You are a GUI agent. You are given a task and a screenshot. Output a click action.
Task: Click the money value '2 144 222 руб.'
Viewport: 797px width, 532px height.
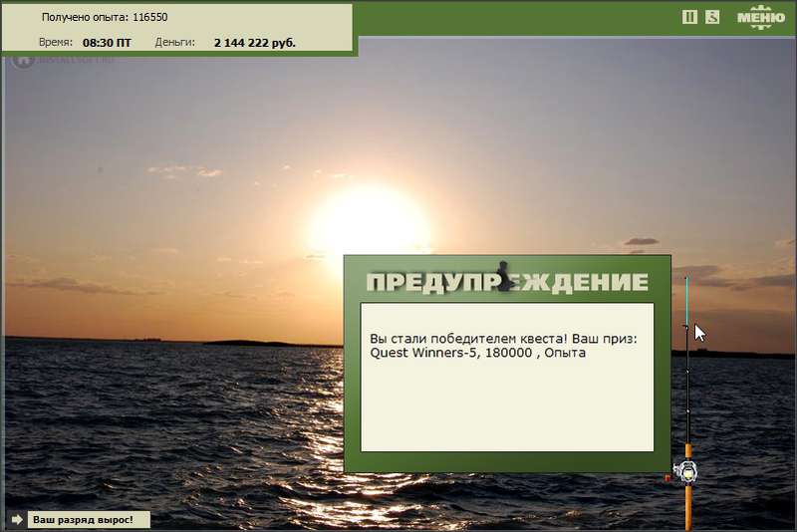click(255, 43)
